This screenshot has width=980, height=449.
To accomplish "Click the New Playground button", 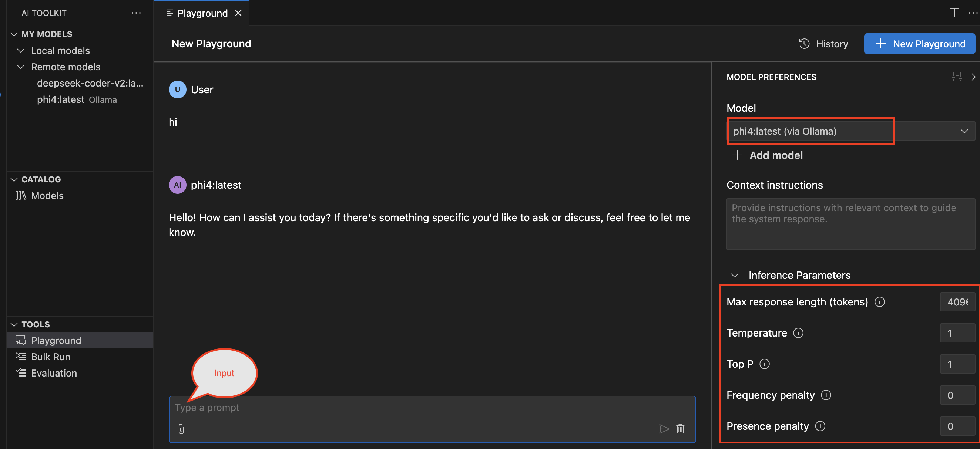I will tap(919, 44).
